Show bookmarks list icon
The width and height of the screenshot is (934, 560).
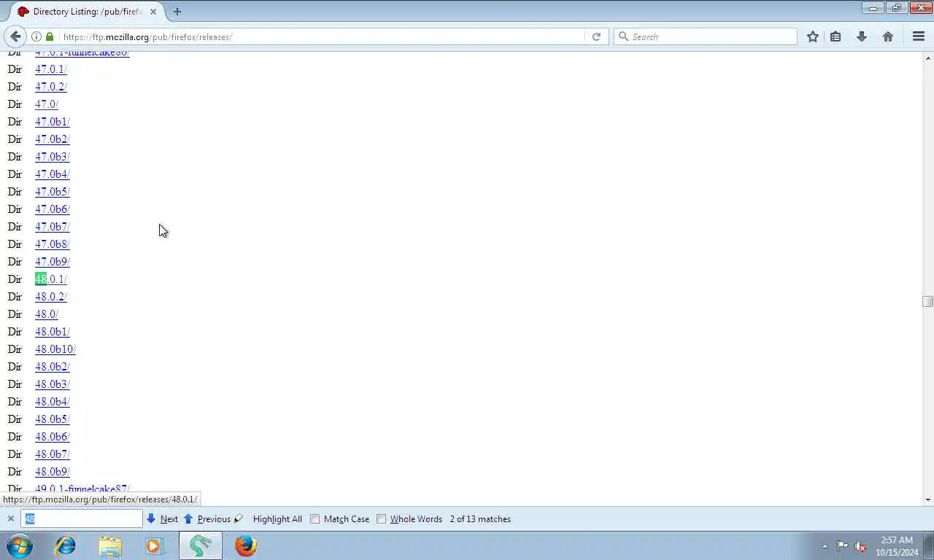[x=835, y=36]
